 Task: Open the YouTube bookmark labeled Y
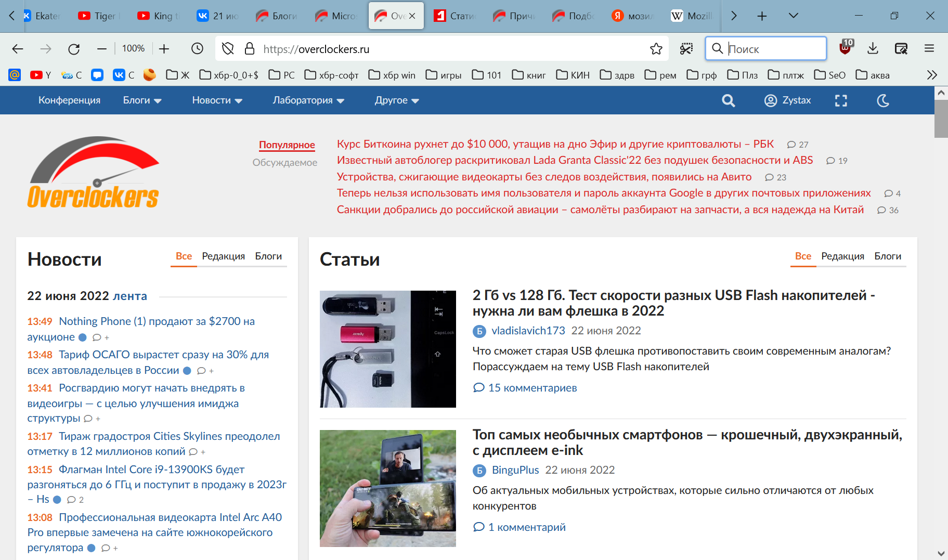pos(41,75)
